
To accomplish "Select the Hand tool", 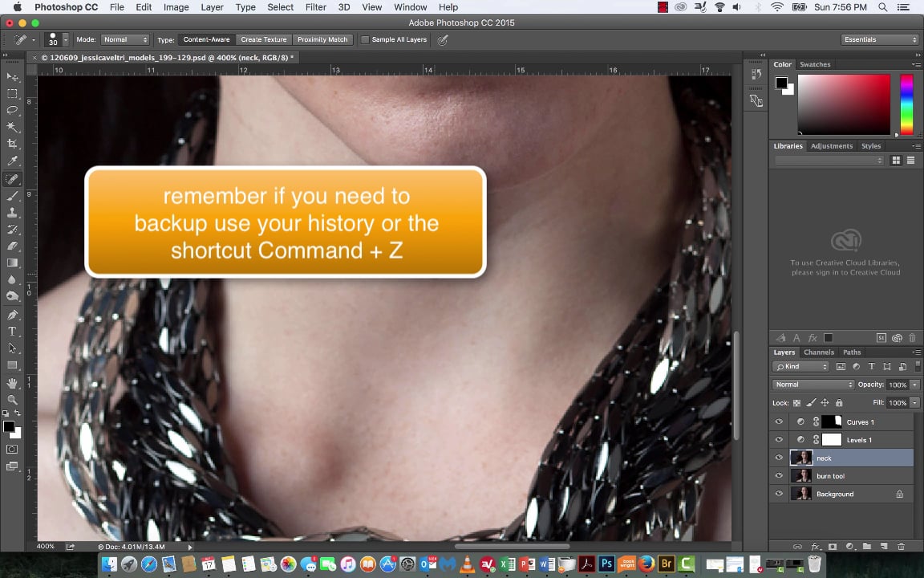I will tap(12, 384).
